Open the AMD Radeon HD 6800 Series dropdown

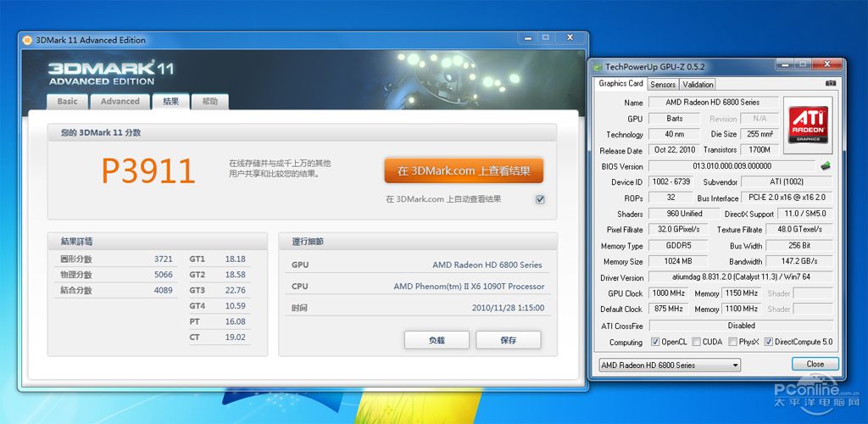(x=669, y=365)
